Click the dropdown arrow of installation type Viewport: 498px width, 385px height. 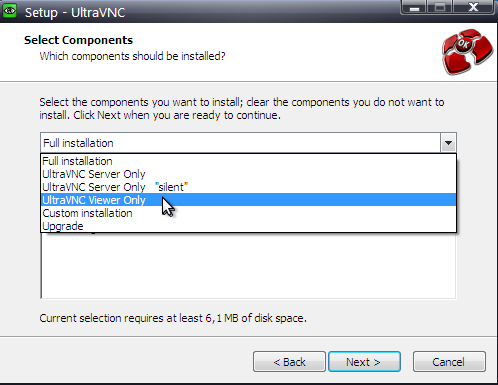pyautogui.click(x=448, y=143)
